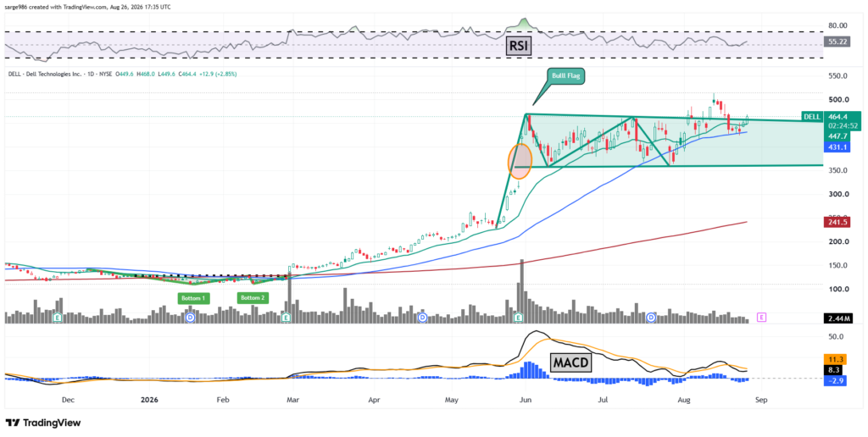The height and width of the screenshot is (437, 868).
Task: Click the 80.00 RSI axis level
Action: tap(837, 25)
